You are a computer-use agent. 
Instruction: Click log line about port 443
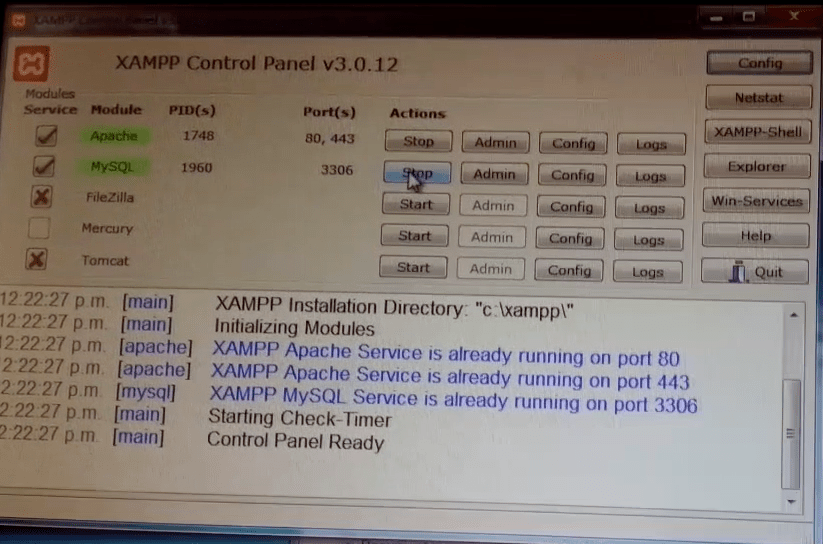click(x=450, y=377)
